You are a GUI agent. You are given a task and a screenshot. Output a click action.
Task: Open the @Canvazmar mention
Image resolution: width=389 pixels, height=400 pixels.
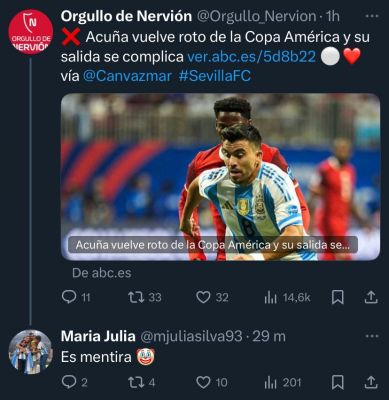[127, 76]
